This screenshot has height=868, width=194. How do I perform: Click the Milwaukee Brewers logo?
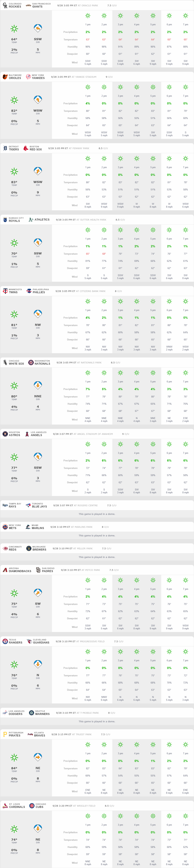pos(29,548)
